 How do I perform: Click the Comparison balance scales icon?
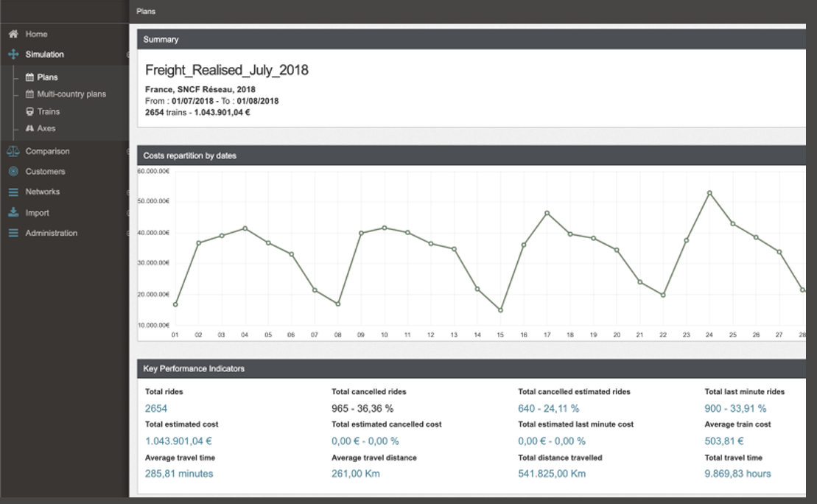(x=13, y=151)
